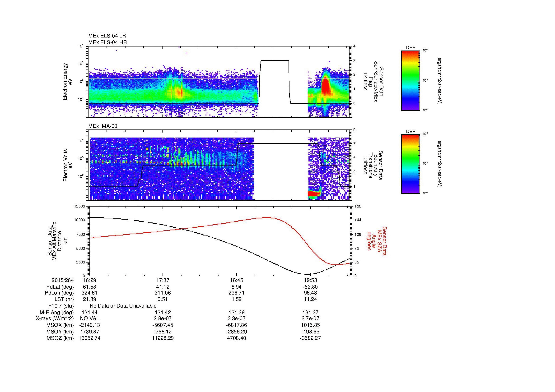This screenshot has width=555, height=392.
Task: Click the top DEF color bar
Action: point(410,80)
